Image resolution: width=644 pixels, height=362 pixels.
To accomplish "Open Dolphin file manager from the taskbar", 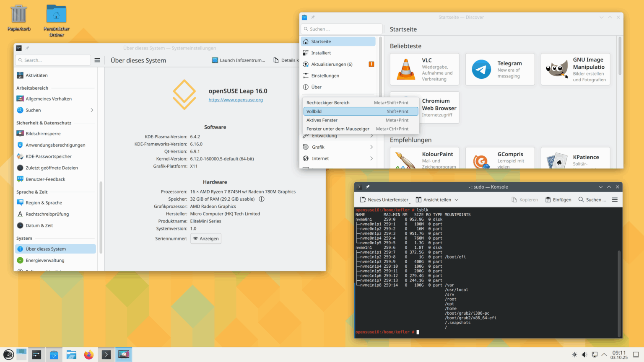I will [x=71, y=354].
